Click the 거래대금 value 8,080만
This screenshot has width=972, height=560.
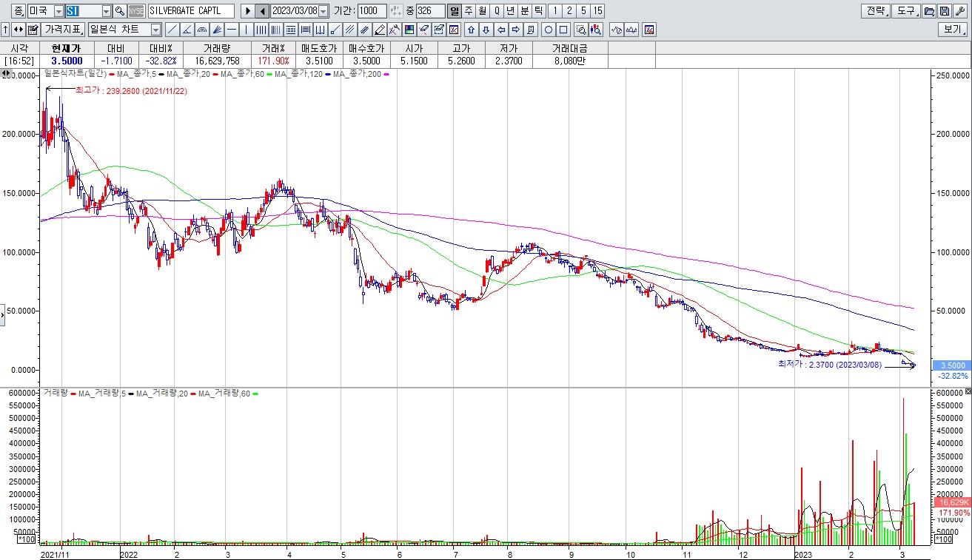point(569,61)
